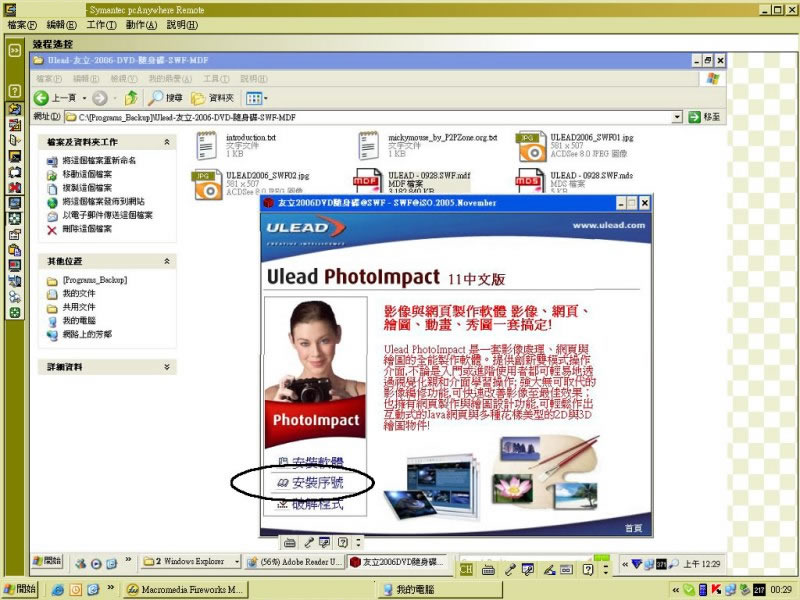Click the red X icon in pcAnywhere sidebar
The width and height of the screenshot is (800, 600).
tap(15, 187)
